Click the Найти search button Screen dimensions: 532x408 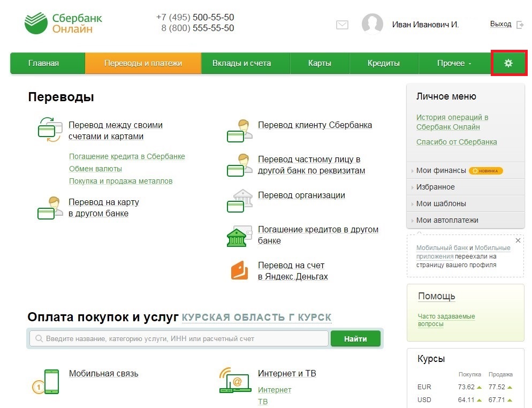(355, 339)
